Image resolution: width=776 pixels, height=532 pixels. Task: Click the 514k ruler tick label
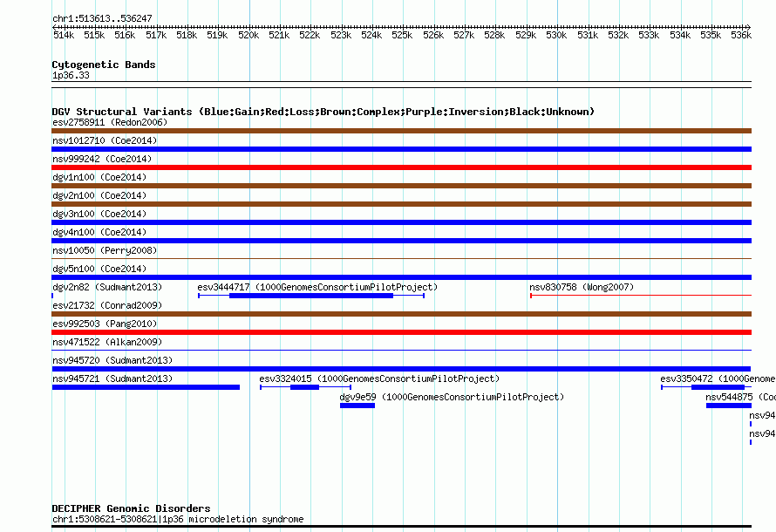pyautogui.click(x=64, y=35)
